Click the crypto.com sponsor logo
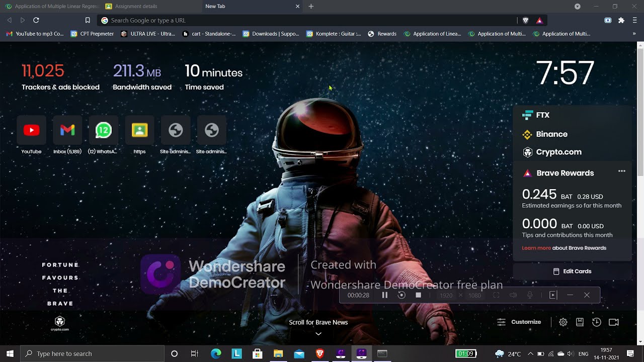 tap(59, 323)
